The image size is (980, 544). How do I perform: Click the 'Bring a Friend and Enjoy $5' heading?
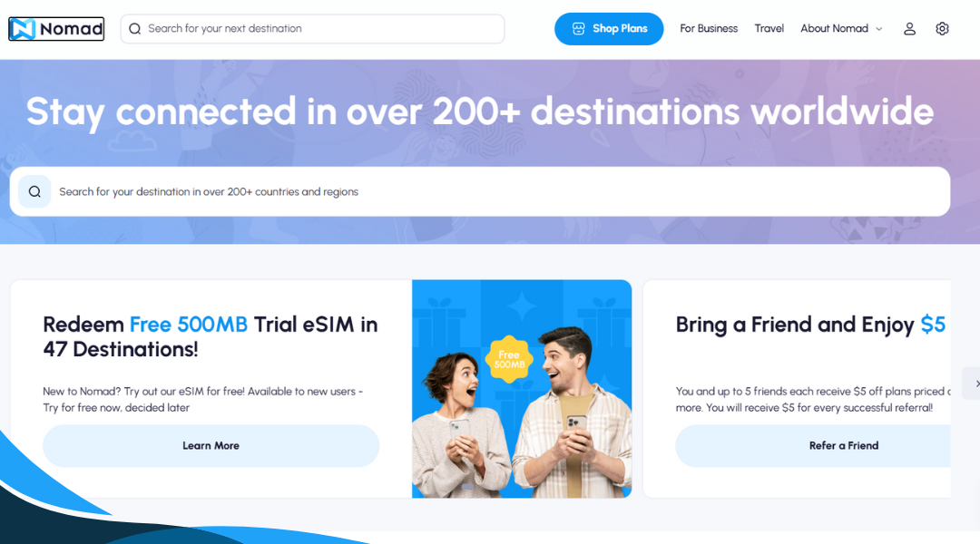[x=810, y=325]
